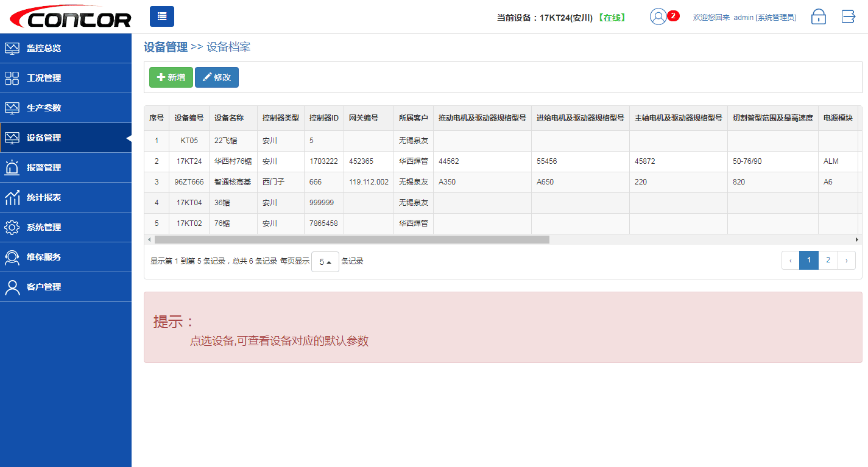This screenshot has width=868, height=467.
Task: Click the blue 修改 button
Action: pyautogui.click(x=216, y=77)
